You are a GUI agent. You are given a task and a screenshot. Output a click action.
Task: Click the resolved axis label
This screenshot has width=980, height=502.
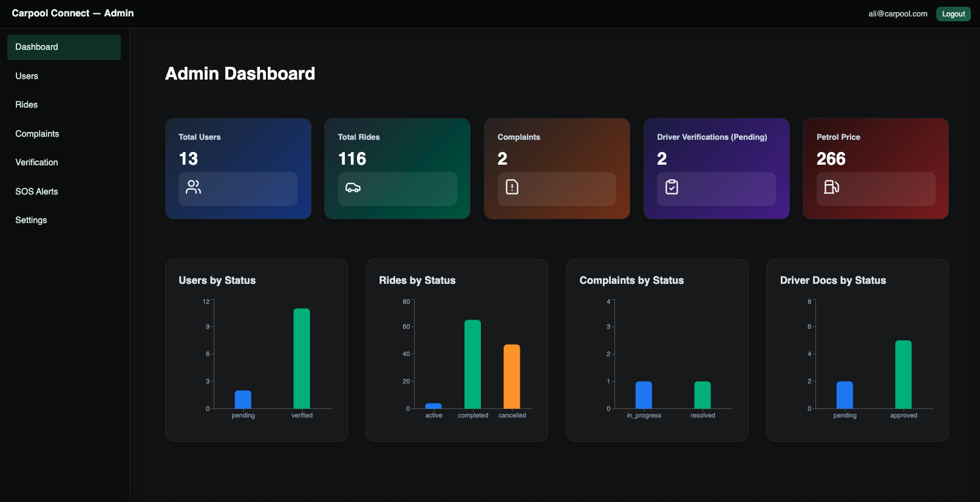coord(703,416)
